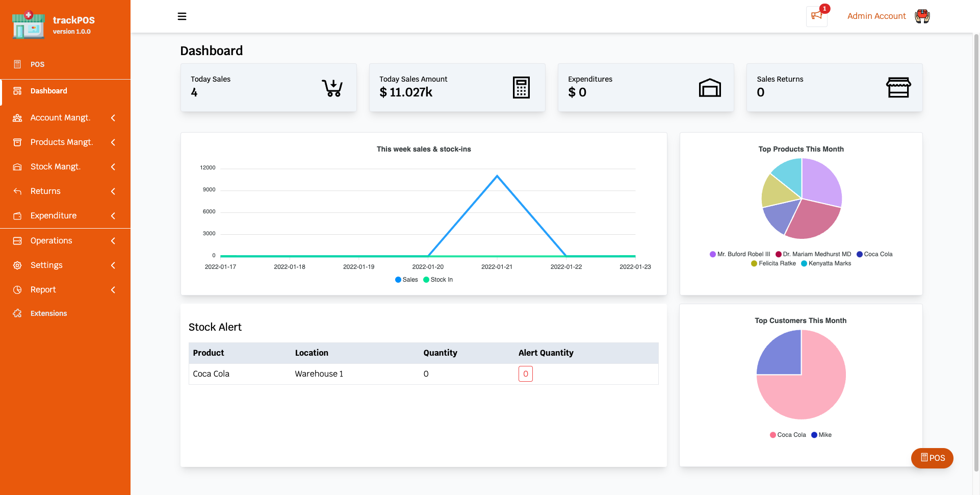Toggle the sidebar with the hamburger icon
The height and width of the screenshot is (495, 980).
click(x=182, y=16)
